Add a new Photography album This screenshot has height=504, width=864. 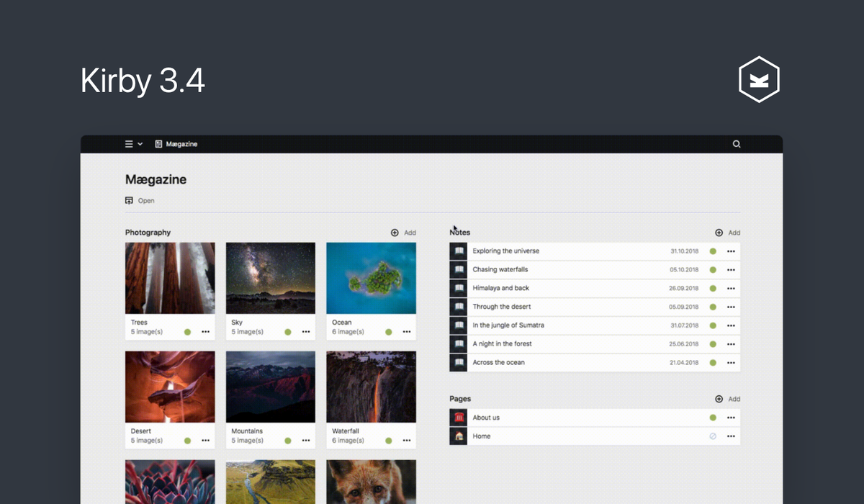[x=403, y=233]
